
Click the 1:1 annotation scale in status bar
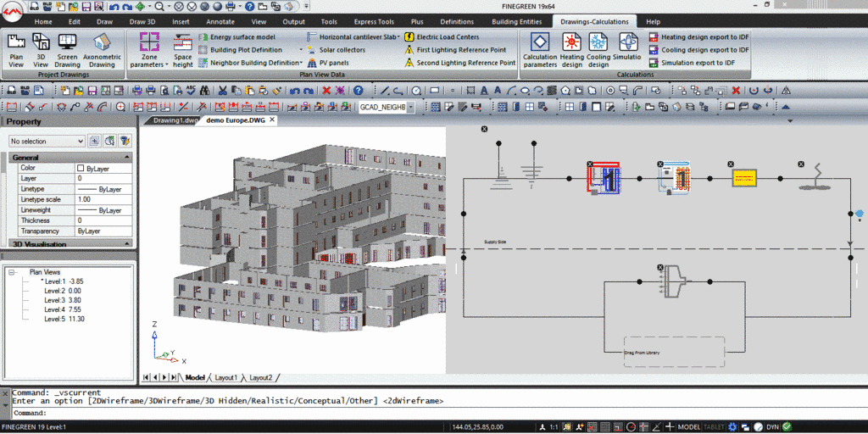pyautogui.click(x=554, y=427)
